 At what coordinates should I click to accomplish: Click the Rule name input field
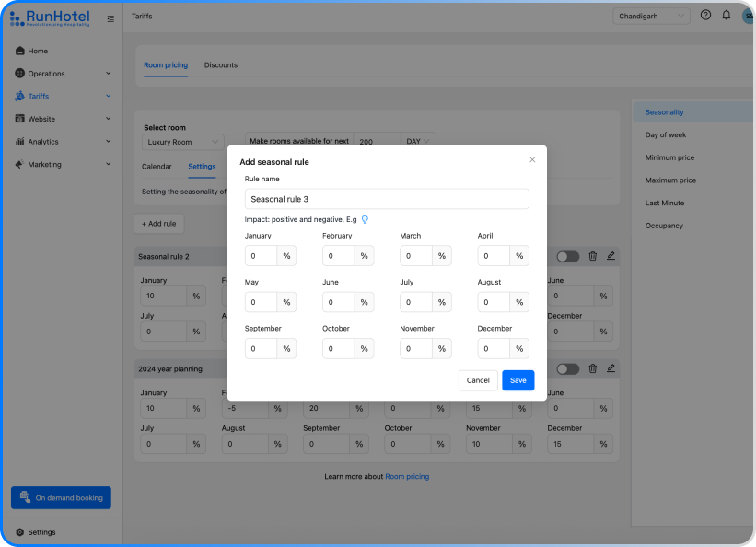(387, 199)
